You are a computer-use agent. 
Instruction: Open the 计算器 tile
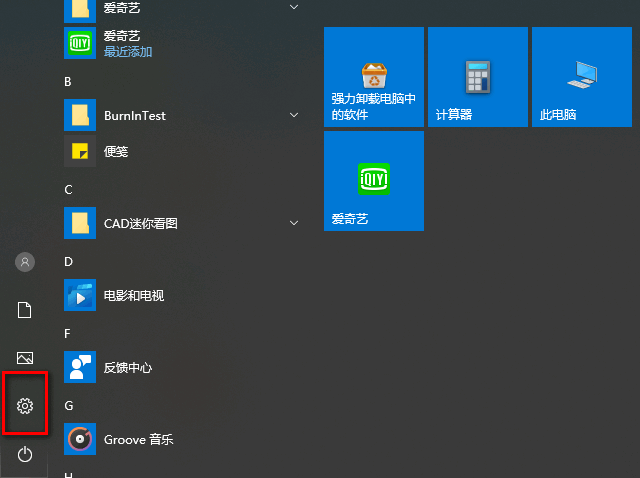pos(478,77)
